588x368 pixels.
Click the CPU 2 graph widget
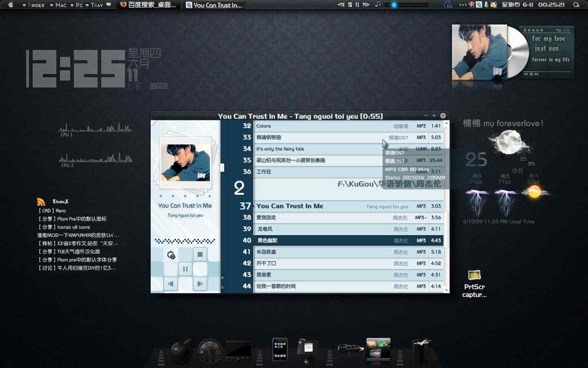(x=96, y=158)
